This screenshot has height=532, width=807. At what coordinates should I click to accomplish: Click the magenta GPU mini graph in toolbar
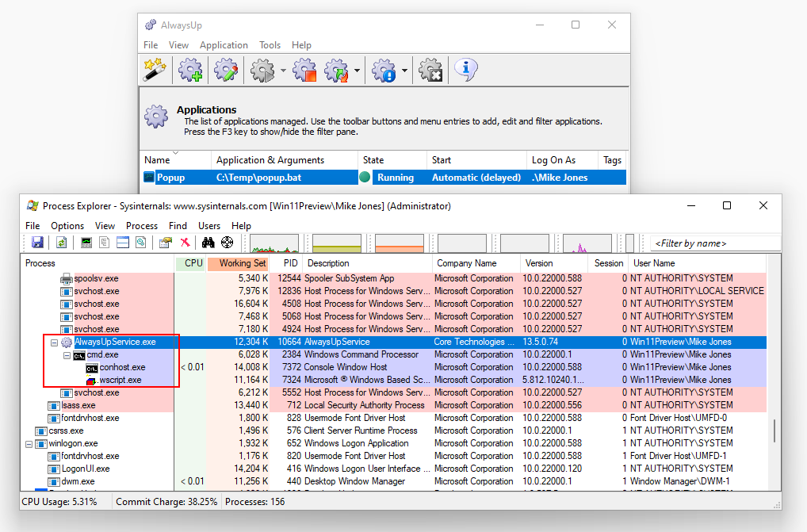(587, 243)
